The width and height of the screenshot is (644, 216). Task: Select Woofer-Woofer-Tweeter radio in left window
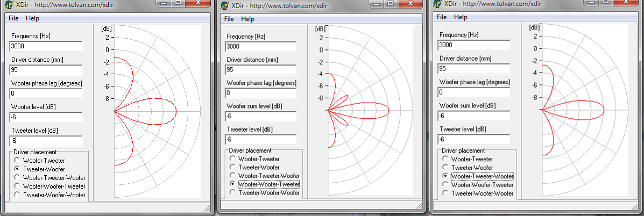click(x=17, y=186)
